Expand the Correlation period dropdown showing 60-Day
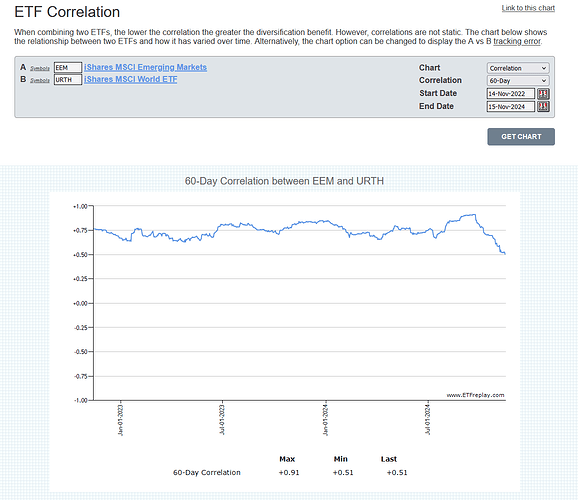Screen dimensions: 578x500 click(518, 81)
